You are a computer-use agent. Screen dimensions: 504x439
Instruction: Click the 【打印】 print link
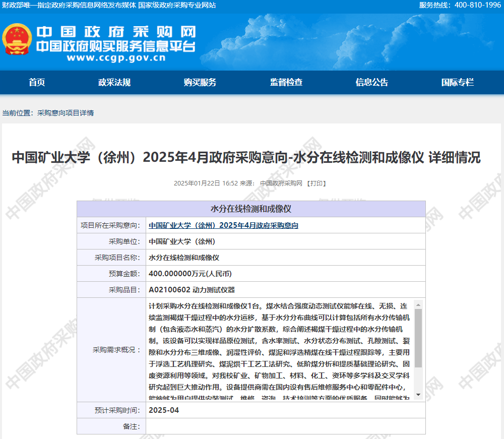(x=317, y=183)
